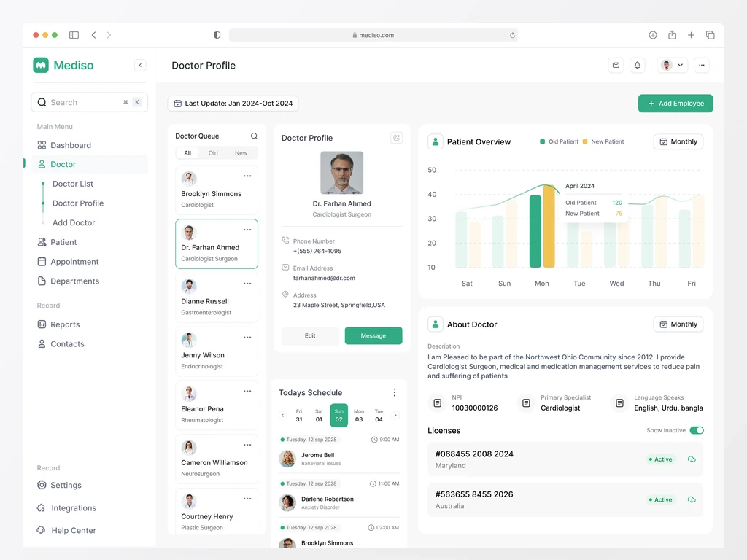This screenshot has height=560, width=747.
Task: Click the Last Update date range selector
Action: [233, 104]
